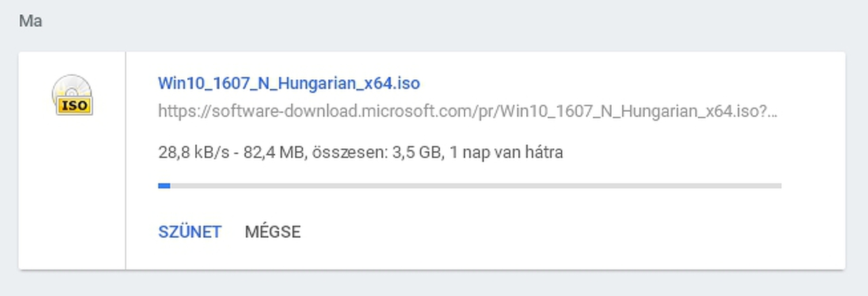Click the "1 nap van hátra" remaining time text
This screenshot has width=868, height=296.
pos(506,152)
